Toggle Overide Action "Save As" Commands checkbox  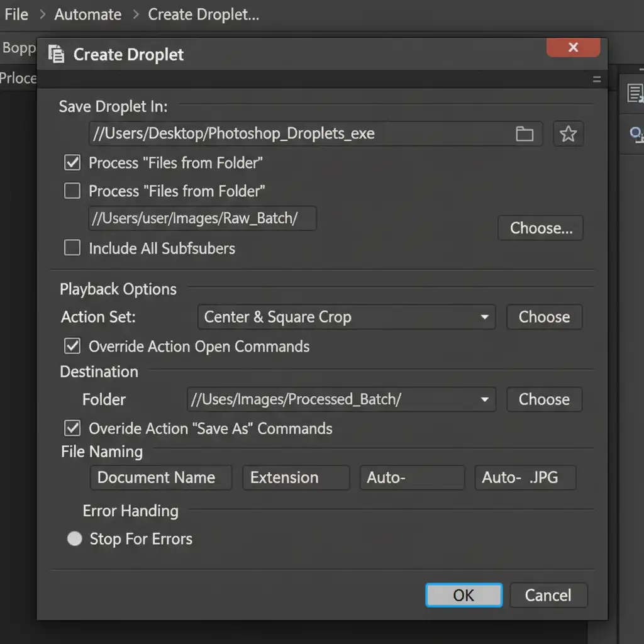73,428
